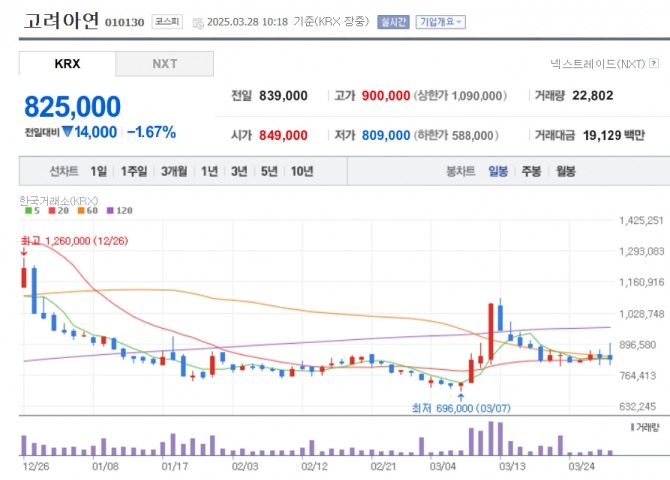Click the 거래량 volume legend label
This screenshot has height=480, width=670.
click(648, 427)
